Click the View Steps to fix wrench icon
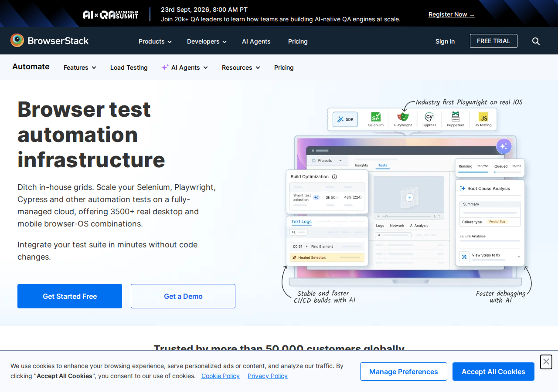 464,257
